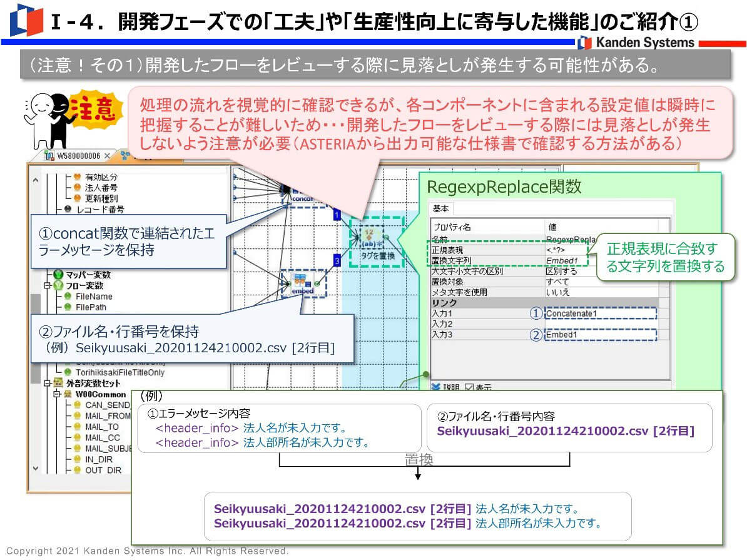747x560 pixels.
Task: Click the orange icon beside 有効区分
Action: (x=77, y=177)
